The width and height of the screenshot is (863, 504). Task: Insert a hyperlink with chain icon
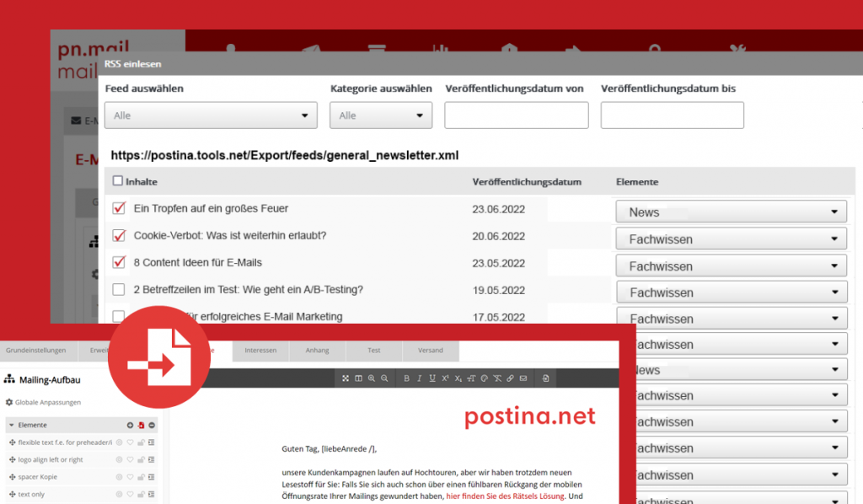pyautogui.click(x=510, y=378)
